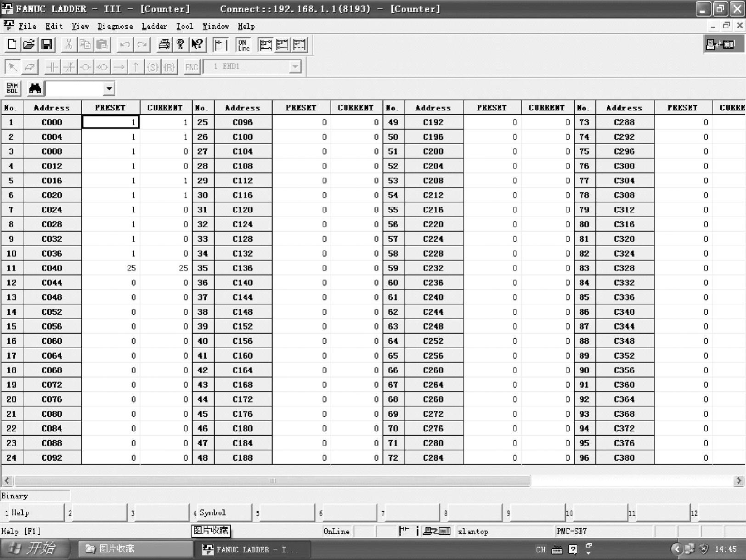746x560 pixels.
Task: Expand the search box dropdown arrow
Action: point(109,88)
